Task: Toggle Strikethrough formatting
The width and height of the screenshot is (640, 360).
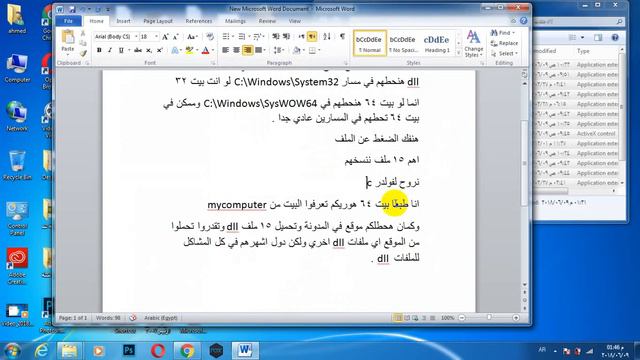Action: 138,50
